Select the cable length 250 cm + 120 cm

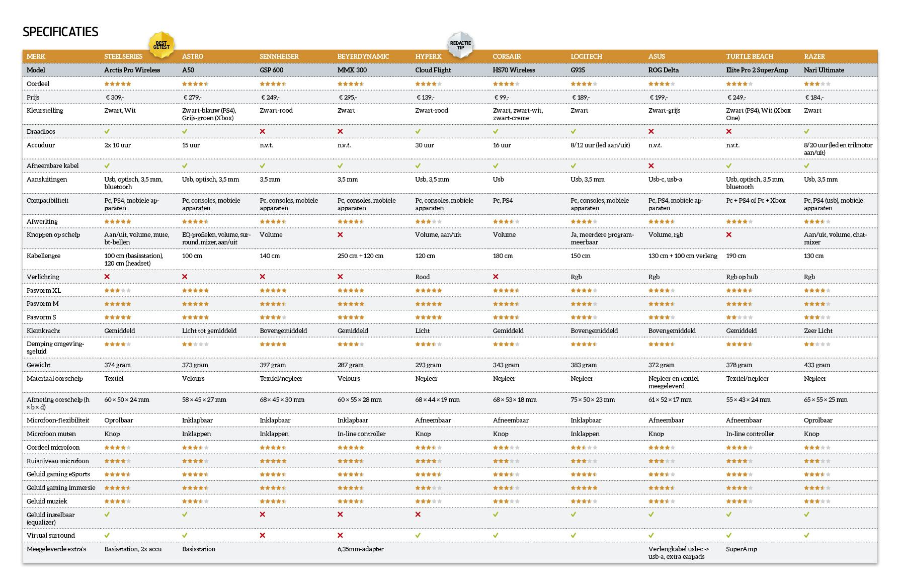point(360,256)
